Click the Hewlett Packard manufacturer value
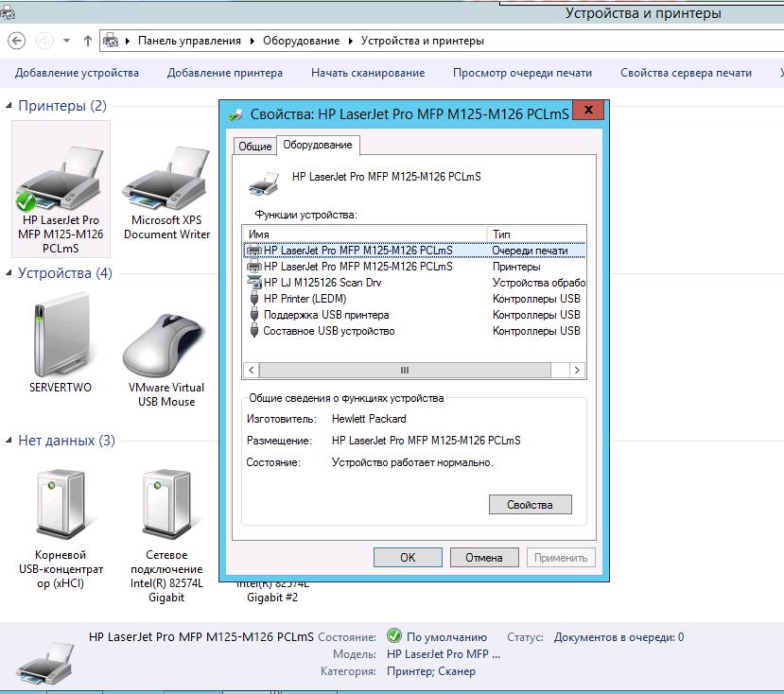 369,419
